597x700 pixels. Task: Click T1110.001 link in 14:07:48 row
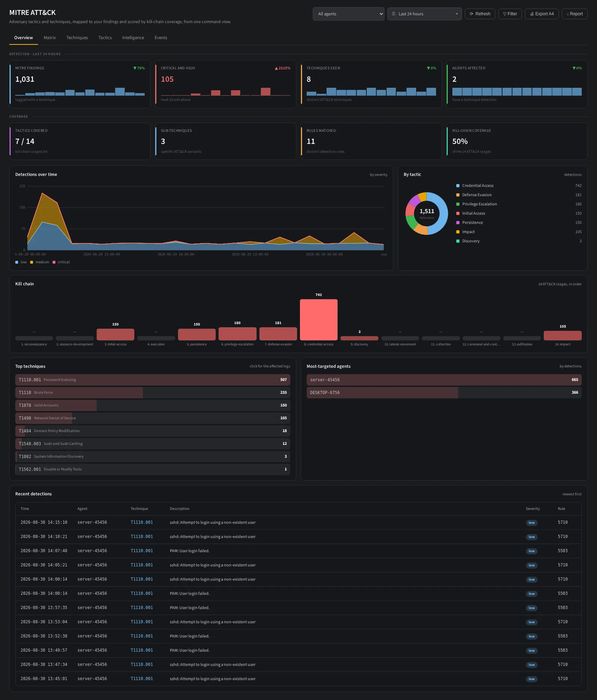point(142,551)
